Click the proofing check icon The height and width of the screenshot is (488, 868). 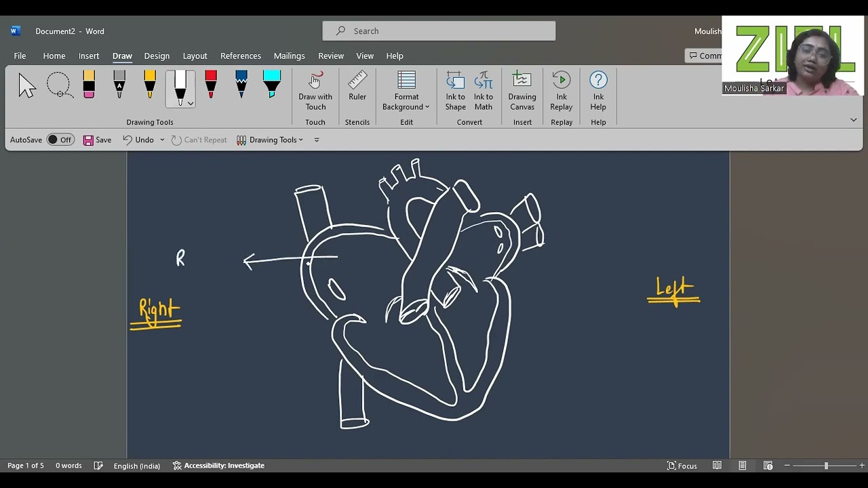tap(98, 466)
